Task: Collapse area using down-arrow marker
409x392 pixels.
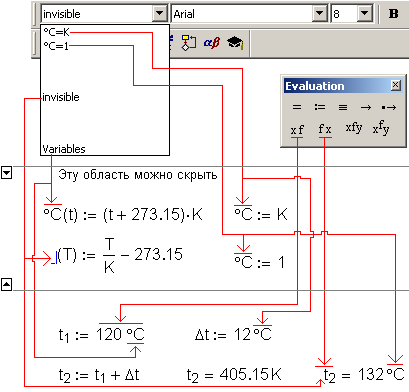Action: pos(7,173)
